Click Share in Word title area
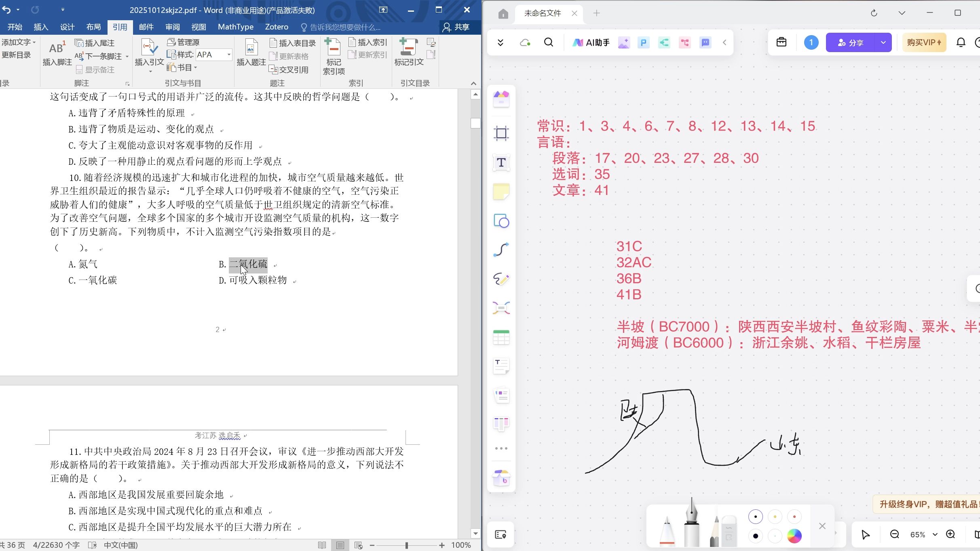Image resolution: width=980 pixels, height=551 pixels. 456,27
